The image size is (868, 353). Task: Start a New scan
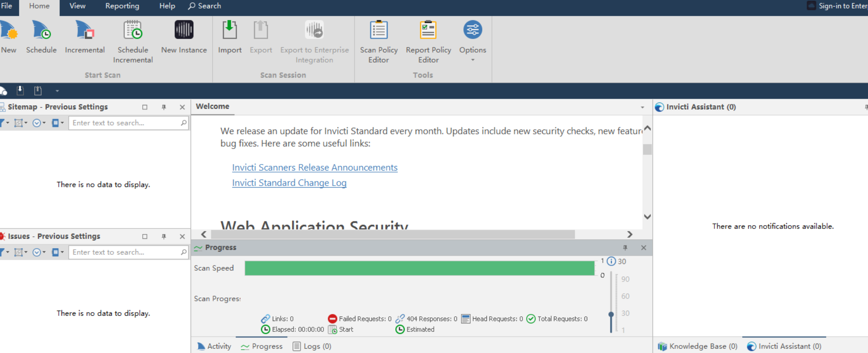pyautogui.click(x=8, y=38)
